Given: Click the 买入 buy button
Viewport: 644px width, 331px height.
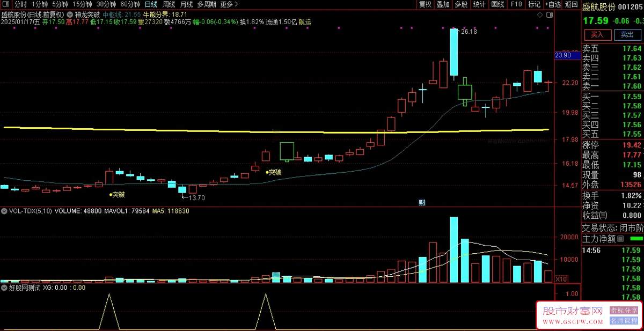Looking at the screenshot, I should click(597, 34).
